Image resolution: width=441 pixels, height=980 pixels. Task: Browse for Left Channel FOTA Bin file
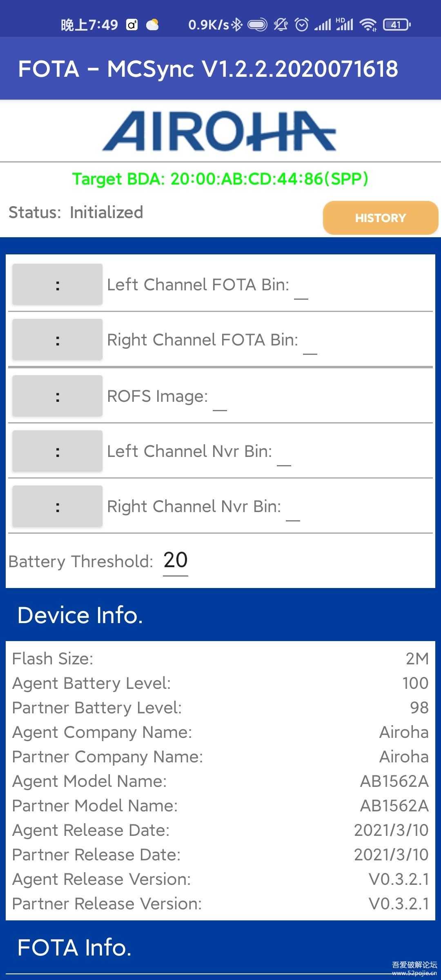57,284
